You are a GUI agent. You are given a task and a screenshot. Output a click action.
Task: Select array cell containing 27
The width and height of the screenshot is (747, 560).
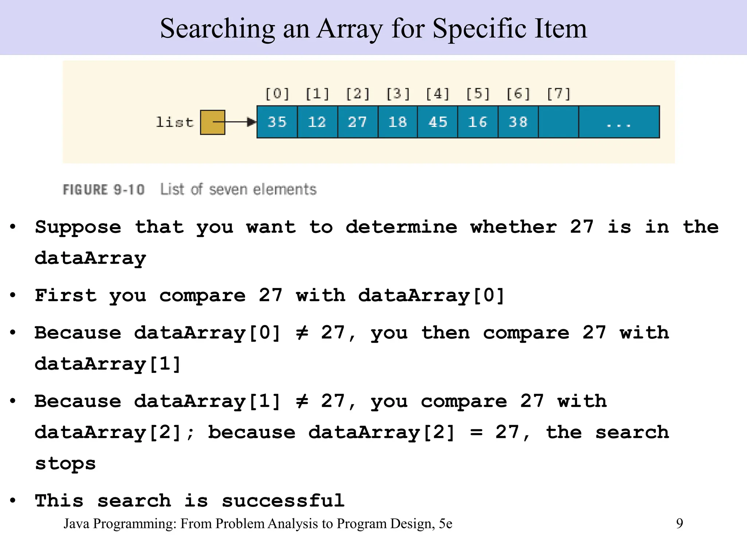(x=358, y=122)
